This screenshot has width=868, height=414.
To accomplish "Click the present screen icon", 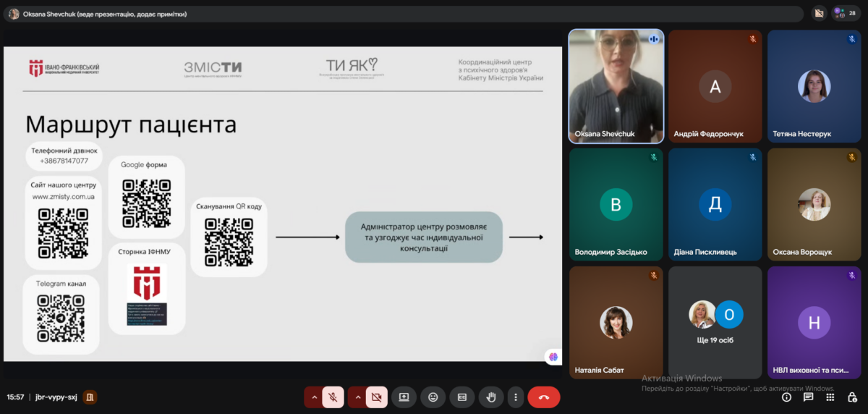I will [x=404, y=397].
